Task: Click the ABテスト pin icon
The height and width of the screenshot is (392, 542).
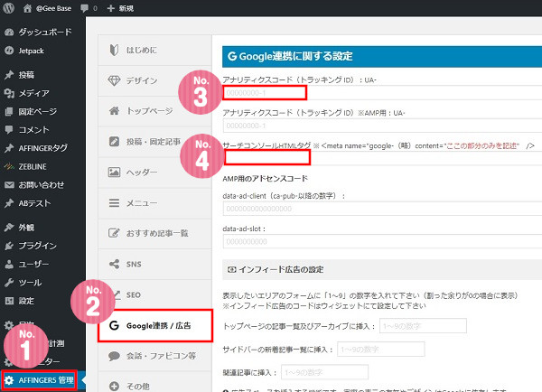Action: pos(9,203)
